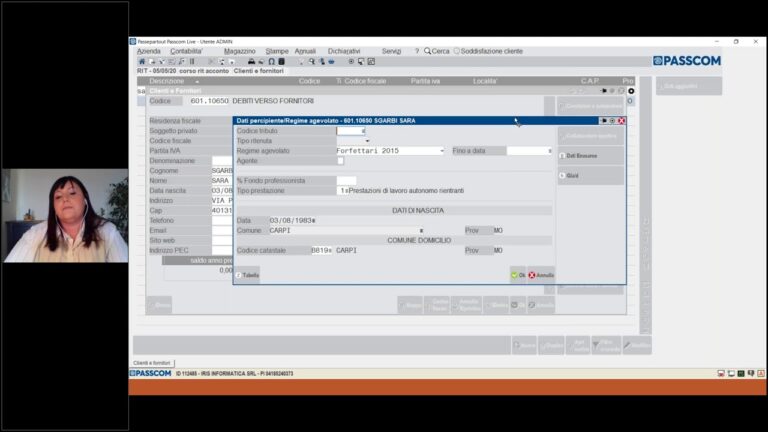Toggle the Agente checkbox

(x=340, y=161)
